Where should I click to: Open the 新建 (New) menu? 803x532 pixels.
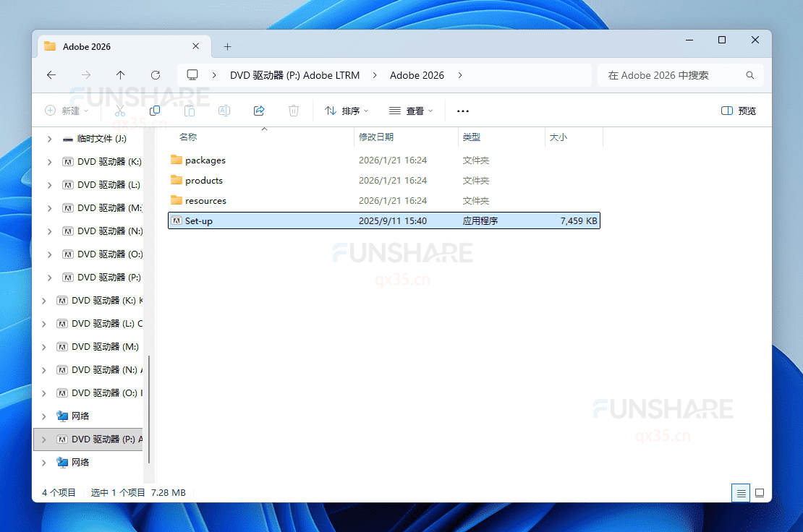pyautogui.click(x=67, y=110)
